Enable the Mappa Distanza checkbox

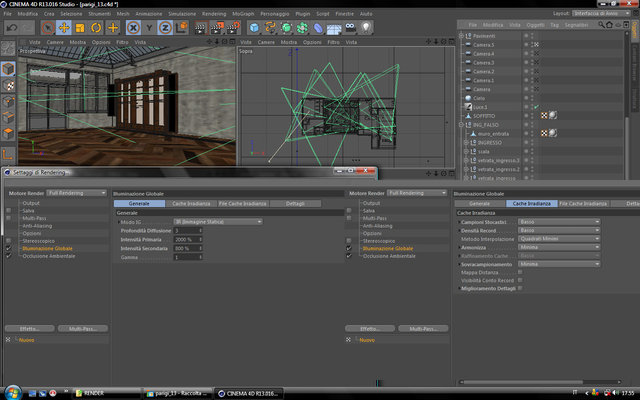coord(520,272)
